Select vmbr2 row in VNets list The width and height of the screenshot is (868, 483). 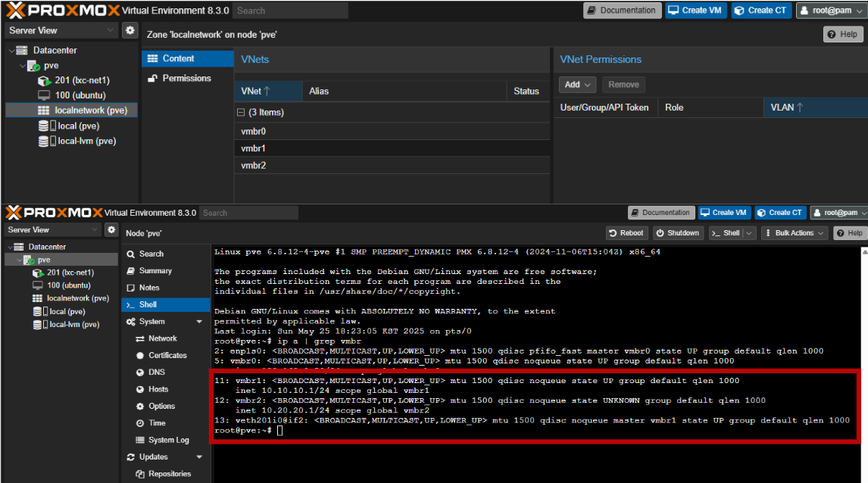click(x=393, y=166)
